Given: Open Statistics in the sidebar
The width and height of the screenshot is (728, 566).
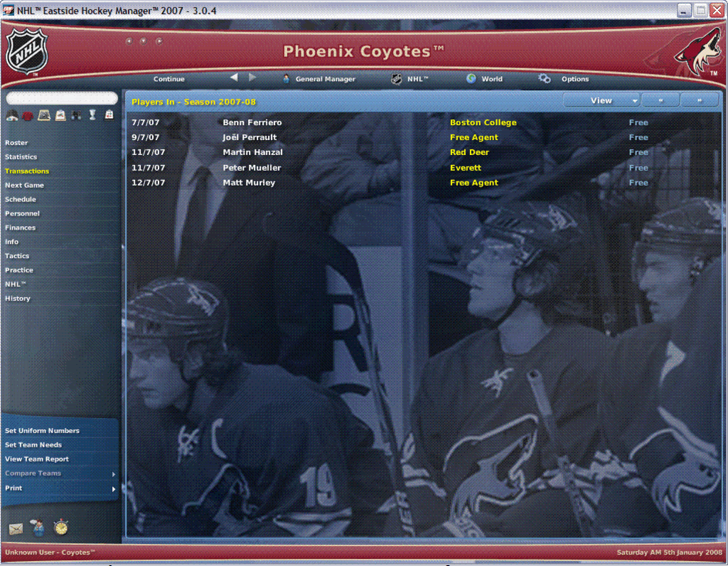Looking at the screenshot, I should coord(21,157).
